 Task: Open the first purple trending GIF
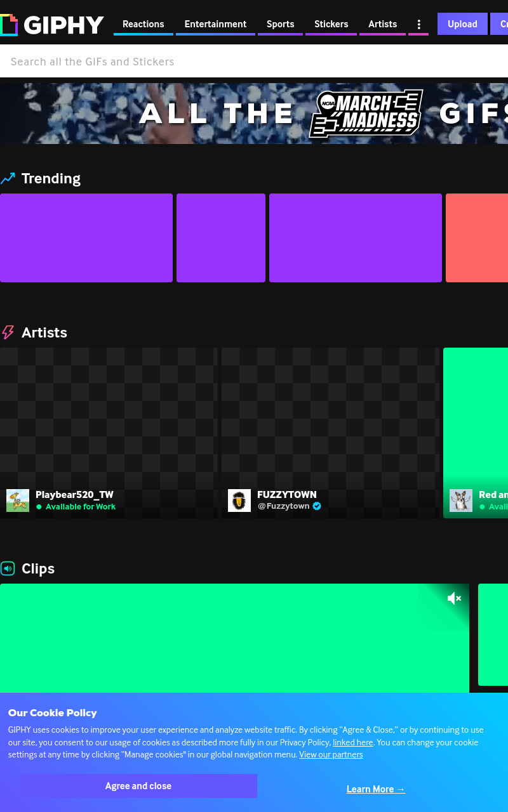pos(86,238)
